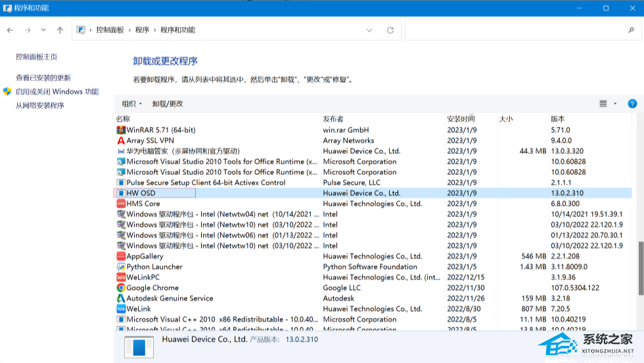Click the 程序和功能 title bar icon
The height and width of the screenshot is (363, 644).
click(x=7, y=8)
